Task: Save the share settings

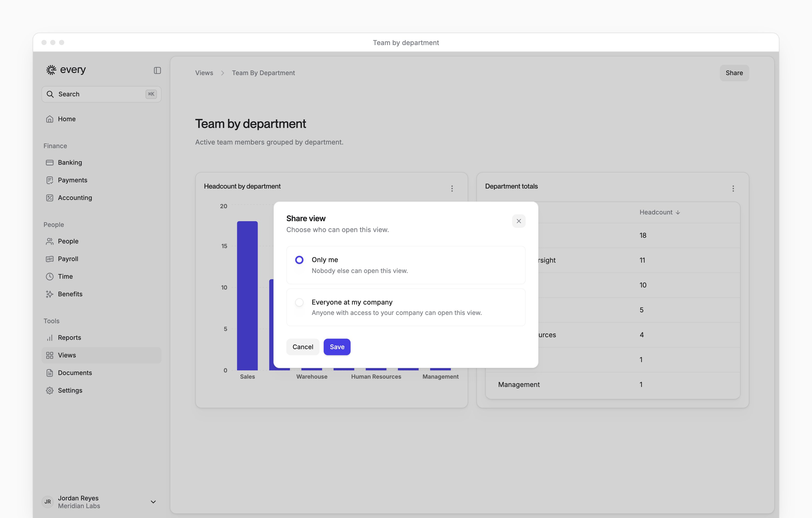Action: [x=337, y=347]
